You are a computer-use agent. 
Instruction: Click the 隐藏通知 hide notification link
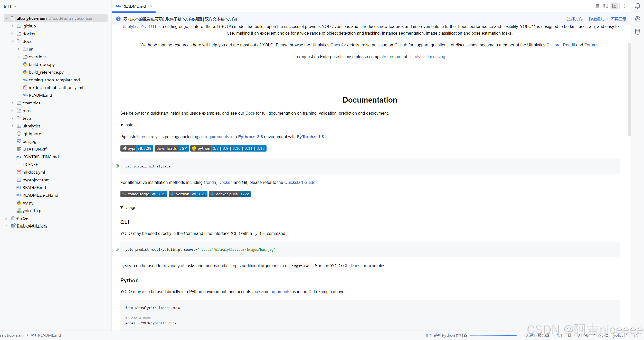tap(596, 19)
